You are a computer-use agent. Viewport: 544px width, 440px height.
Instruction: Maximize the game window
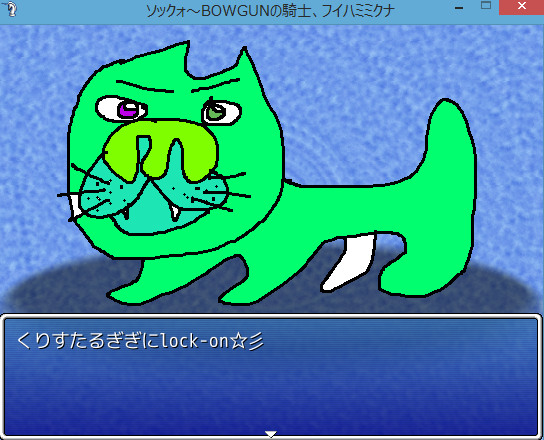tap(486, 6)
